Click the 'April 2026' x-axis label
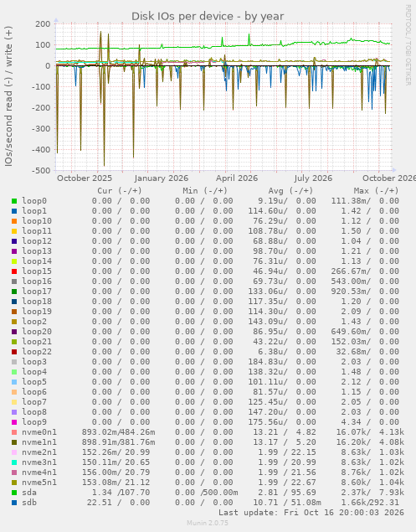This screenshot has width=416, height=532. click(237, 178)
